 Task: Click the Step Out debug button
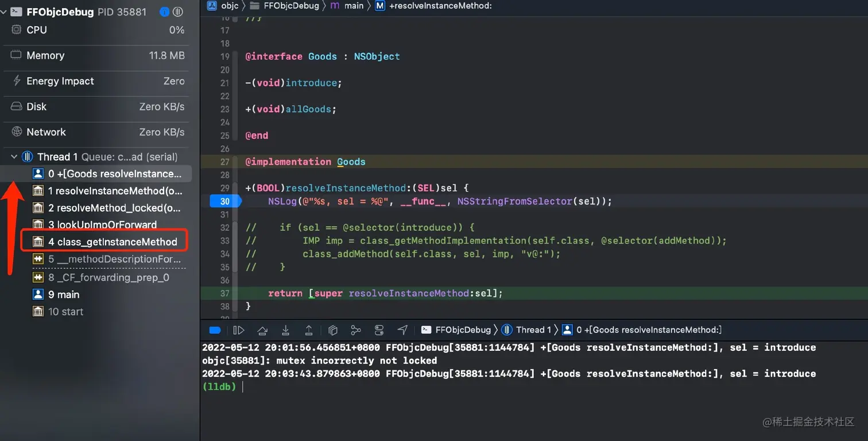tap(309, 330)
